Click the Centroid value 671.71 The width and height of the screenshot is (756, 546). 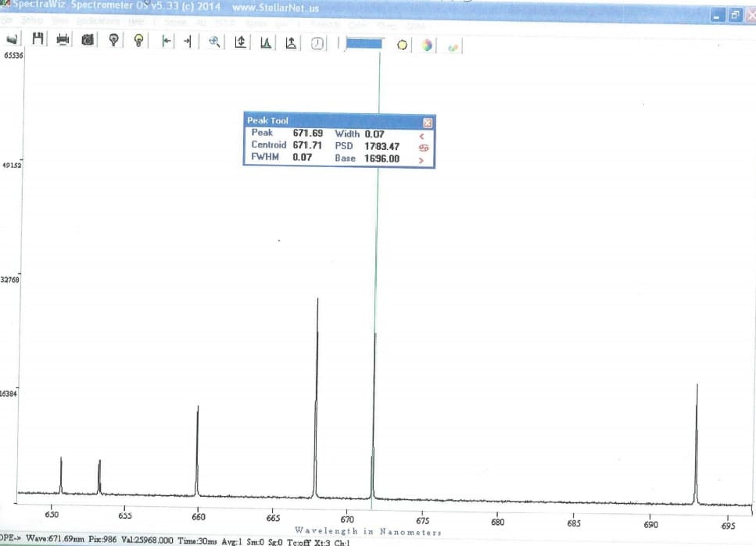tap(307, 145)
